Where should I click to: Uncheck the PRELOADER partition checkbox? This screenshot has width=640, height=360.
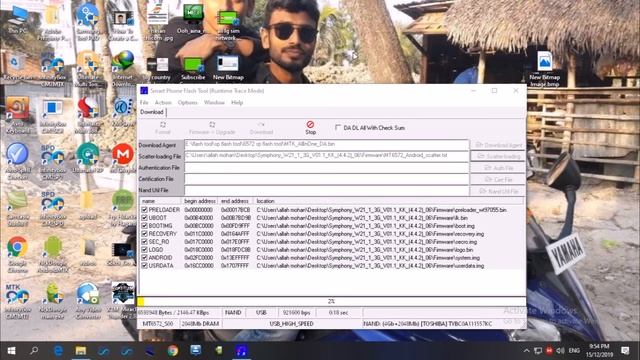coord(144,209)
